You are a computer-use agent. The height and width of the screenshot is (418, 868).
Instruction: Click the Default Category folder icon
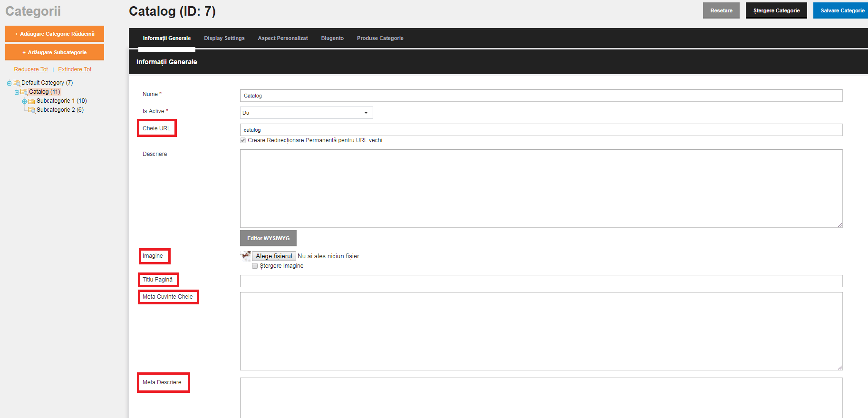click(x=16, y=83)
